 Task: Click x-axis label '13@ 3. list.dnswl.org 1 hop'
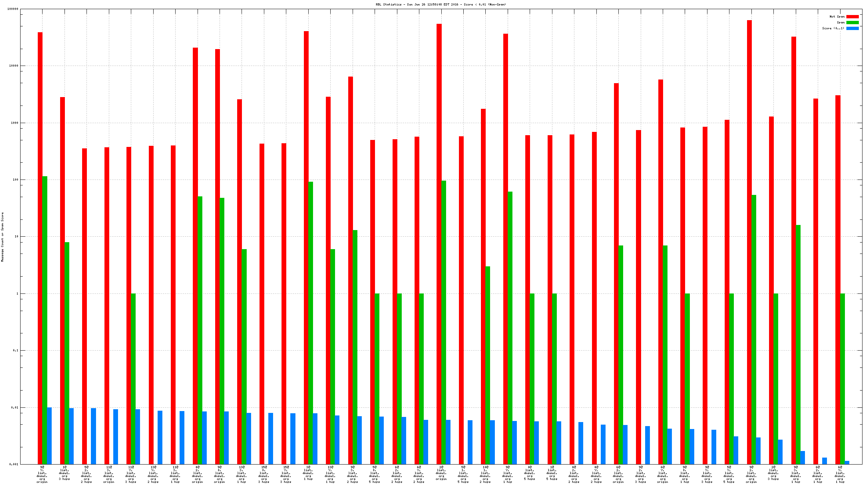(242, 474)
